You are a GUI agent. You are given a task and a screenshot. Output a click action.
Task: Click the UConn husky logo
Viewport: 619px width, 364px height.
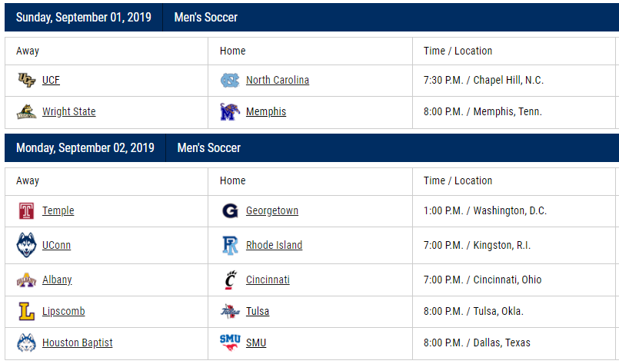pos(26,245)
